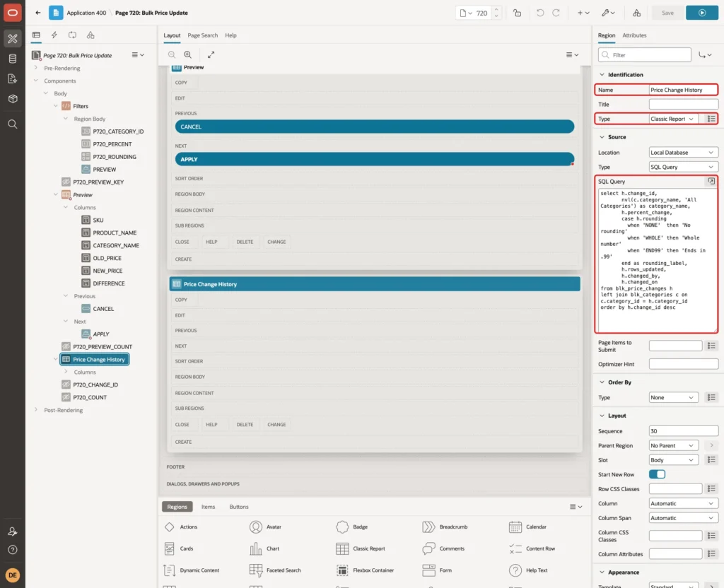Click the Name field Price Change History

(x=684, y=90)
